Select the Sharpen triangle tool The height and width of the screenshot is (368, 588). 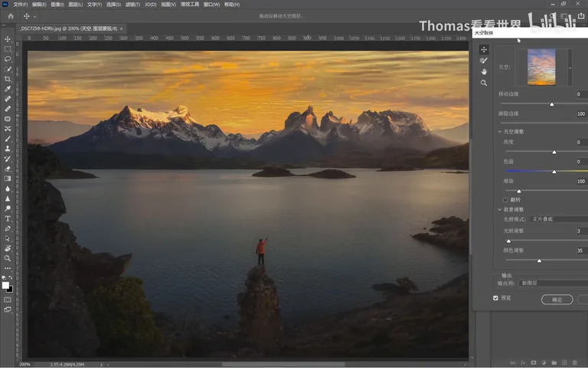click(x=8, y=199)
